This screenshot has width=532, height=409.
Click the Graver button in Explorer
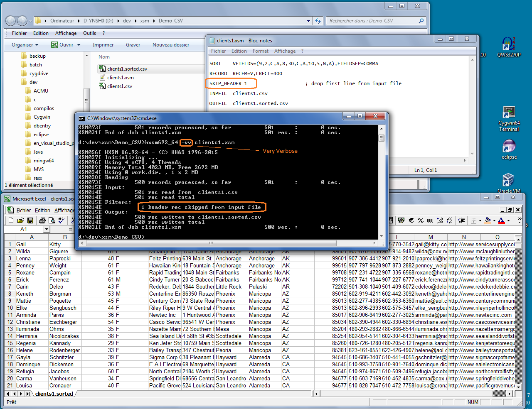pyautogui.click(x=133, y=45)
